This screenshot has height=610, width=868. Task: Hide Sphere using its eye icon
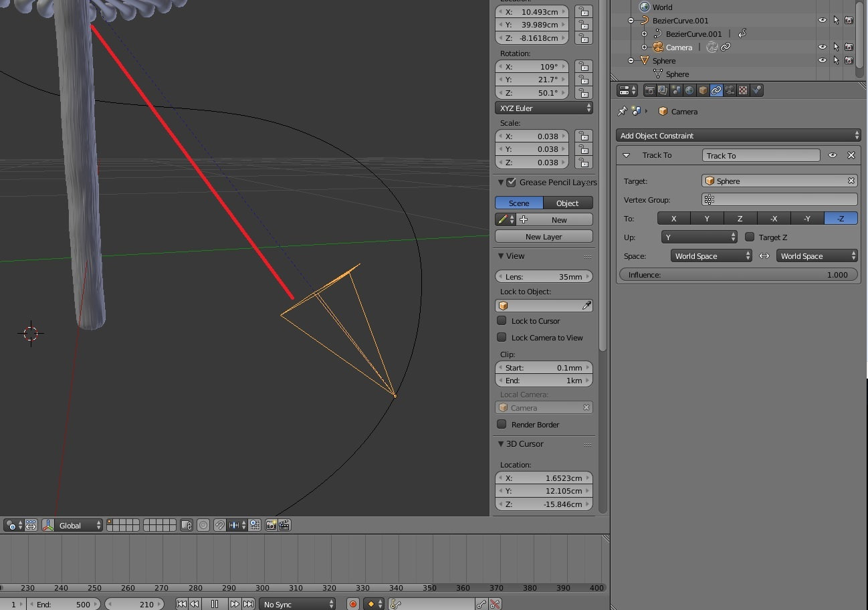pyautogui.click(x=823, y=61)
